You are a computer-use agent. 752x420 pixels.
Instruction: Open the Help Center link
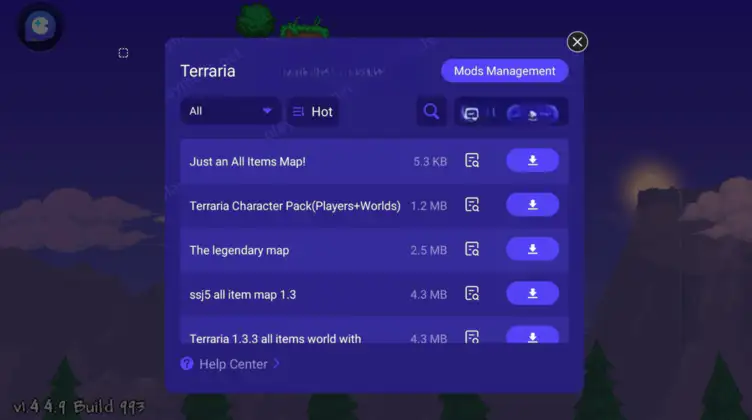pyautogui.click(x=233, y=364)
